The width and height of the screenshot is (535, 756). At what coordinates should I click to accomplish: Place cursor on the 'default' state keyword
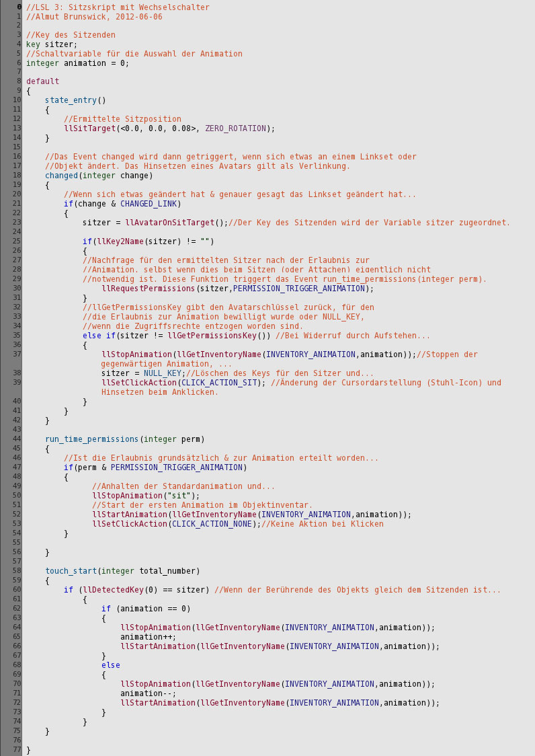pyautogui.click(x=42, y=81)
